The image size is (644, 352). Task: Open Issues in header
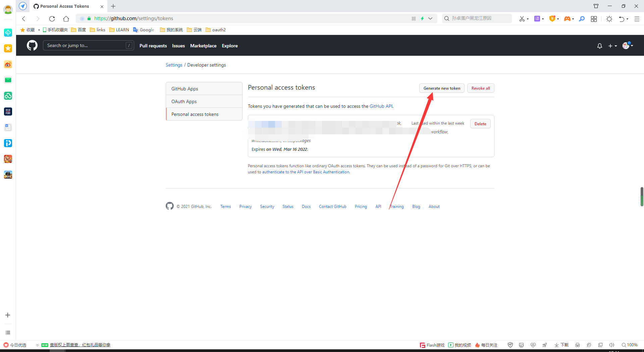pos(178,46)
